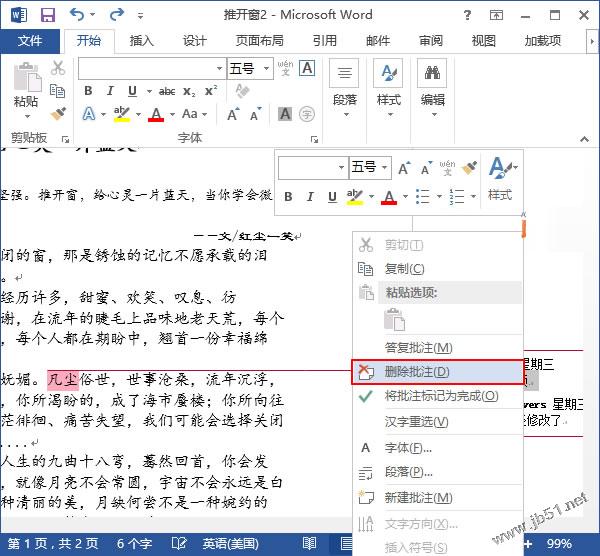Grow font size in ribbon

click(x=233, y=114)
